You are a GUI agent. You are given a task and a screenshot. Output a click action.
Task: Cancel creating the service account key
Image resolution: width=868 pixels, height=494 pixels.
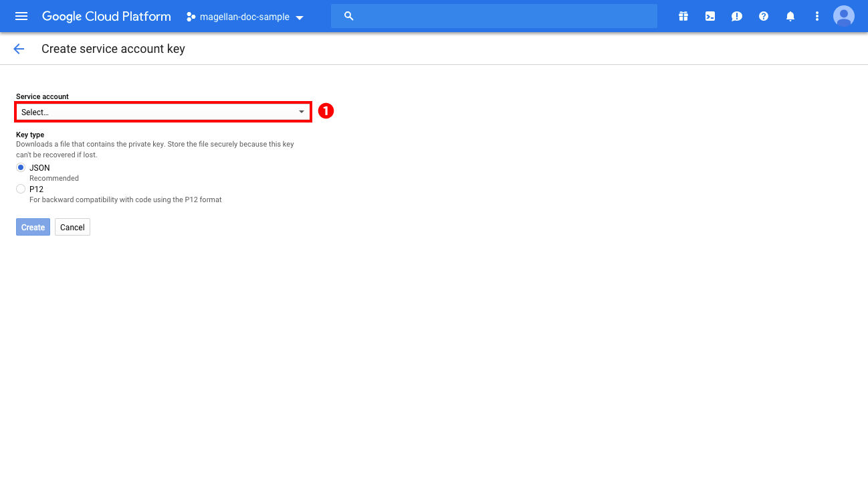click(72, 227)
